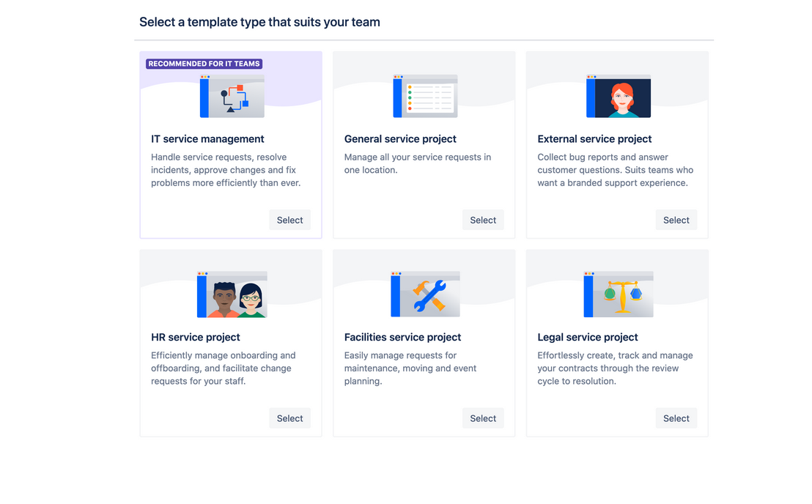Screen dimensions: 812x504
Task: Select the External service project template
Action: pyautogui.click(x=676, y=220)
